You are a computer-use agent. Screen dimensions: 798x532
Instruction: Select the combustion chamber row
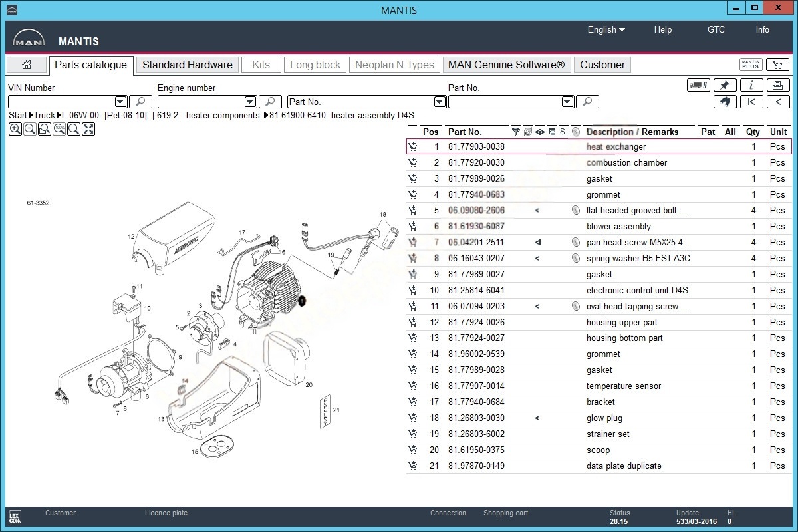point(626,163)
